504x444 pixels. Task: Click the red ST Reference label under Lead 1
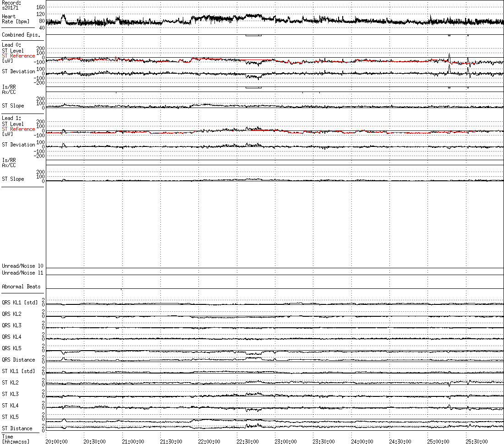click(x=18, y=129)
